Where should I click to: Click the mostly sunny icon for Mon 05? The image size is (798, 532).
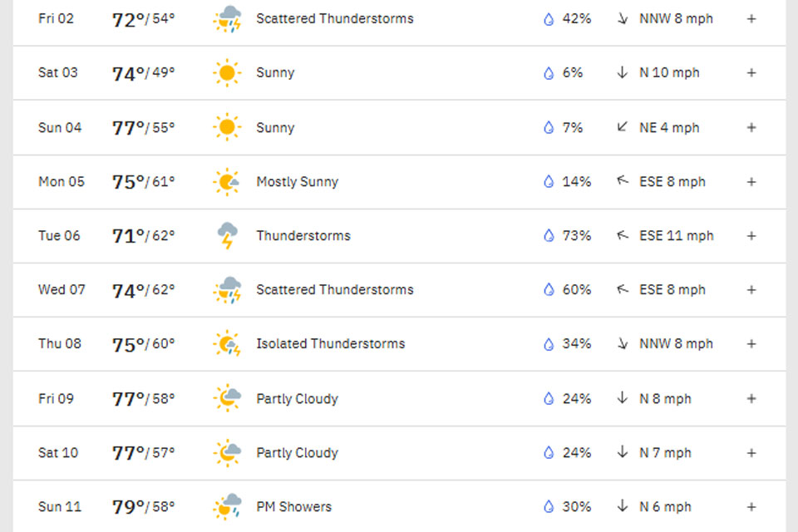point(227,182)
